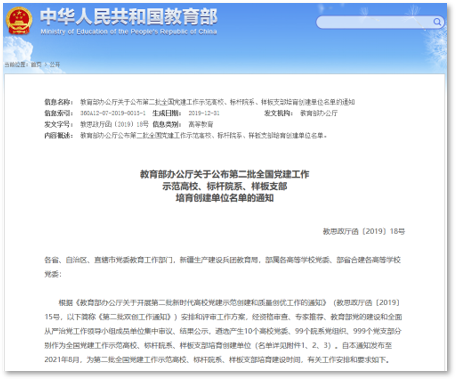Click the Ministry of Education English subtitle
This screenshot has width=456, height=380.
coord(129,32)
